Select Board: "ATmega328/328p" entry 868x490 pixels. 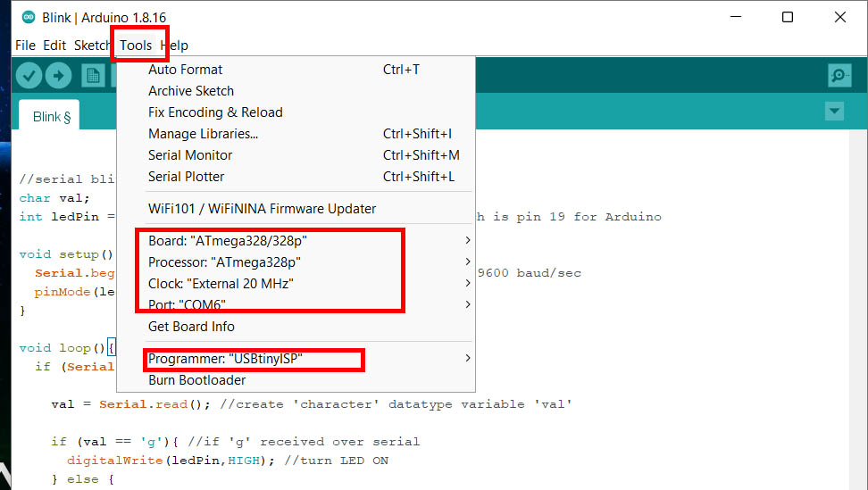click(x=296, y=241)
